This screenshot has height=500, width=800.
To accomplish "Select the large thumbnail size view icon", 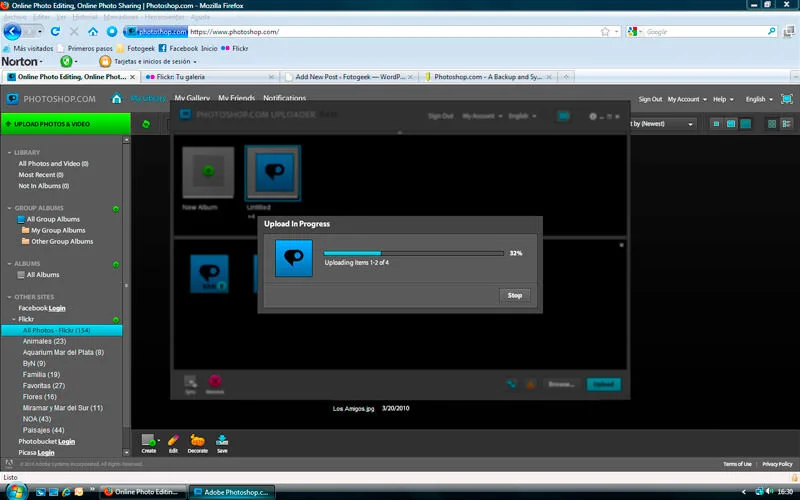I will click(x=745, y=124).
